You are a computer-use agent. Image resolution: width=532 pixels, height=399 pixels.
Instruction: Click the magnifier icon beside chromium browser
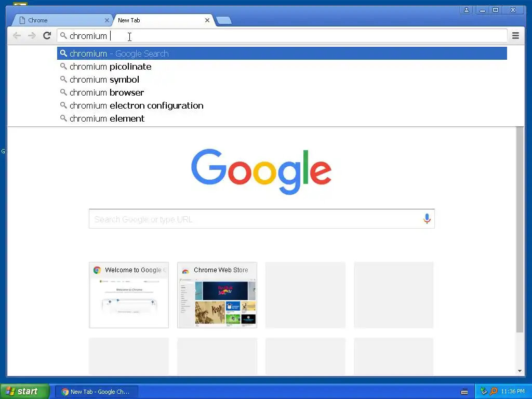[63, 92]
